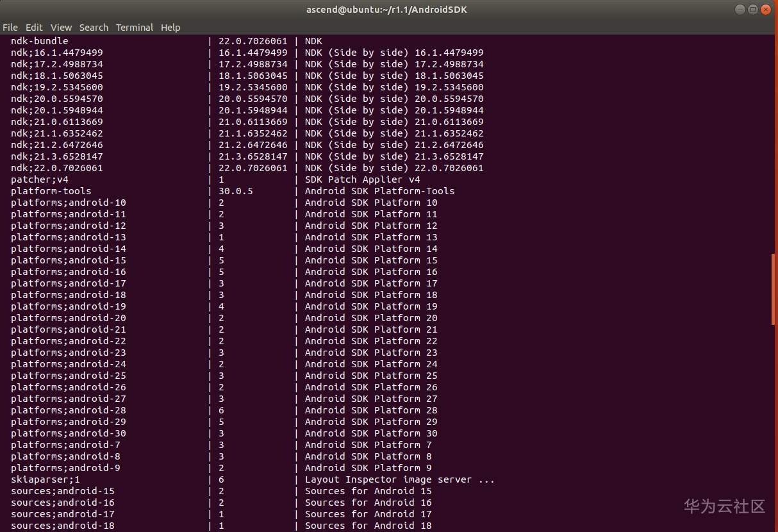The image size is (778, 532).
Task: Click the ndk;20.1.5948944 package entry
Action: (x=57, y=110)
